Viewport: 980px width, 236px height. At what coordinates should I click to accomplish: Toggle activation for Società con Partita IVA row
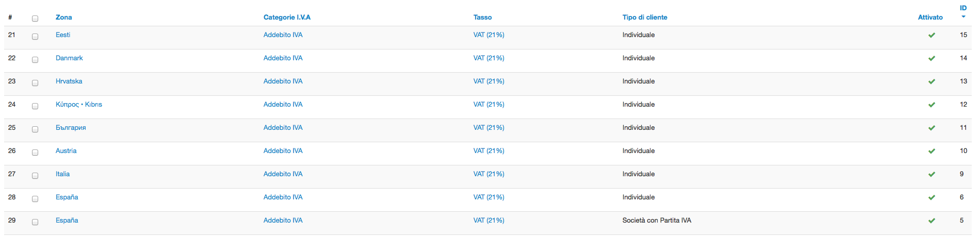pyautogui.click(x=932, y=221)
